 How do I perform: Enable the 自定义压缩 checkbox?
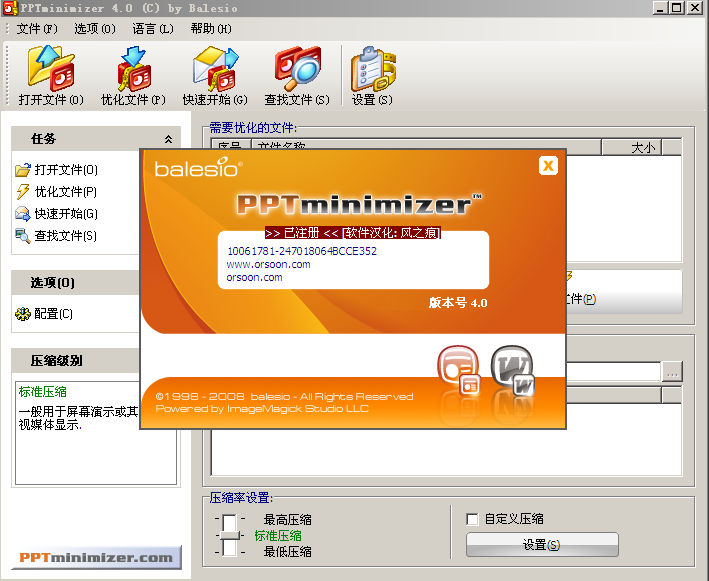click(x=472, y=519)
